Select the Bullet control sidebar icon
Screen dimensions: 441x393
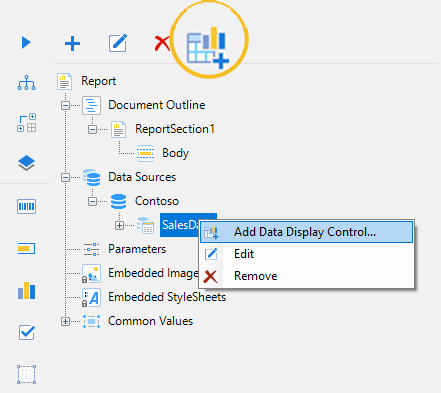26,249
